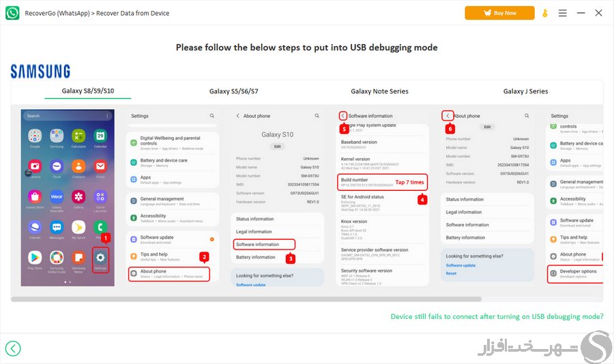The width and height of the screenshot is (614, 364).
Task: Click the horizontal scrollbar under the screenshots
Action: (x=246, y=299)
